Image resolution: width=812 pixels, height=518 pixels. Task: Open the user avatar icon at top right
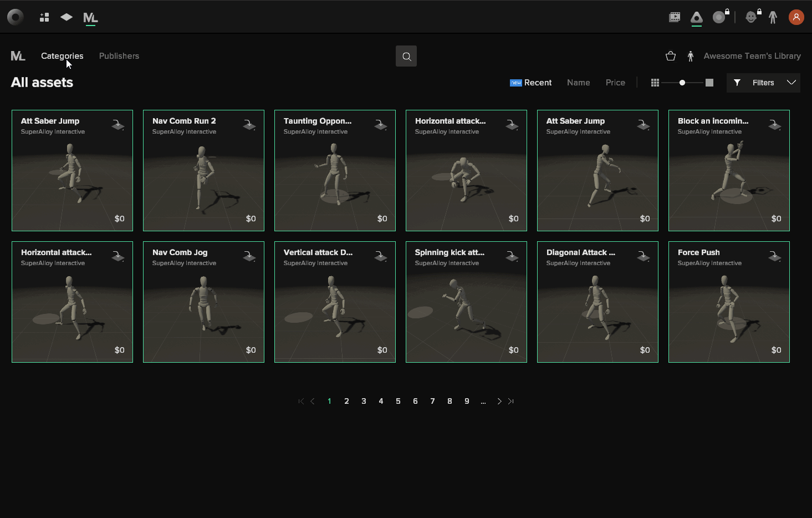point(796,17)
